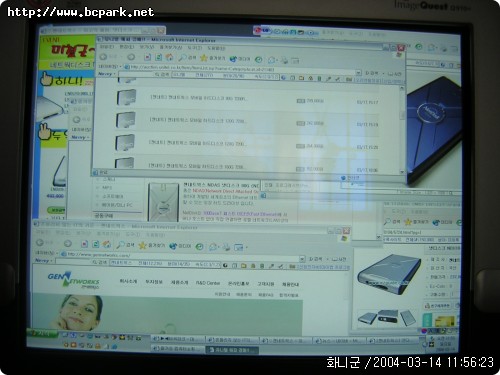Screen dimensions: 500x375
Task: Click the Windows Start button
Action: pos(43,333)
